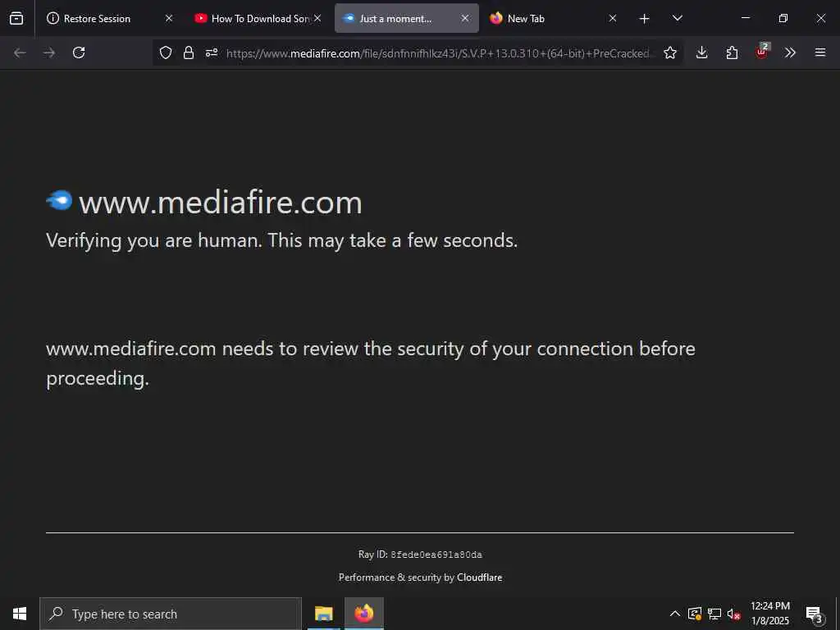Open the Firefox application menu

tap(820, 52)
